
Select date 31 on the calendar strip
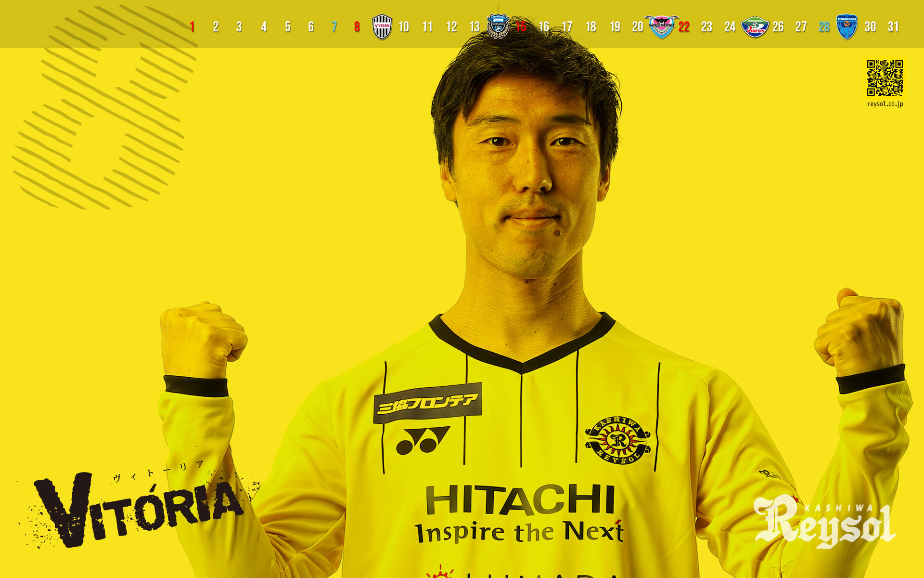coord(893,27)
